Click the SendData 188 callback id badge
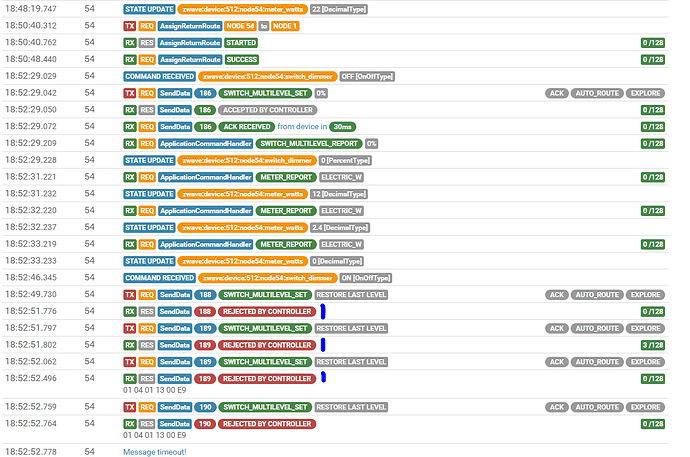The height and width of the screenshot is (457, 690). tap(205, 295)
